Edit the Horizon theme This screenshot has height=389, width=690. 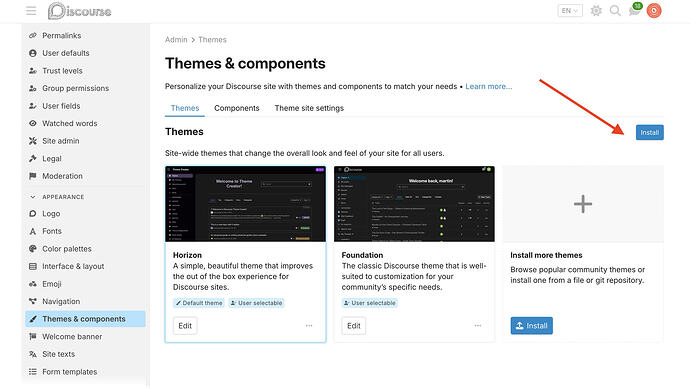coord(185,326)
